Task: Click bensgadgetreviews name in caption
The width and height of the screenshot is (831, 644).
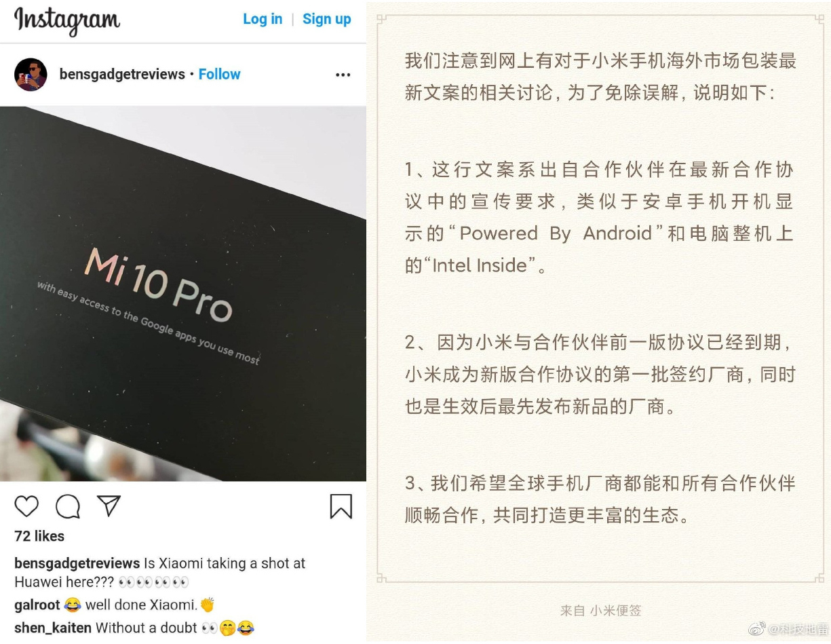Action: pos(77,563)
